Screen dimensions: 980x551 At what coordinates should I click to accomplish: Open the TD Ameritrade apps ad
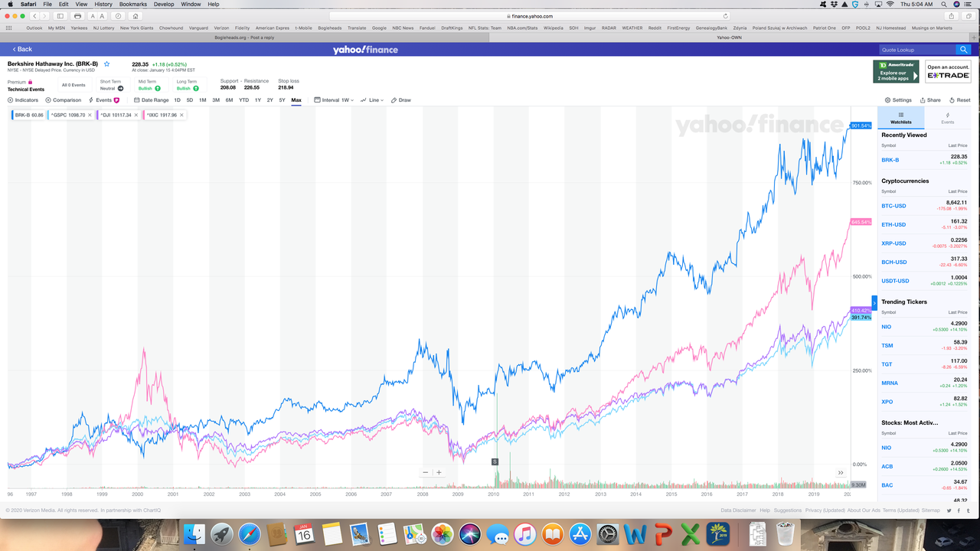[x=896, y=71]
